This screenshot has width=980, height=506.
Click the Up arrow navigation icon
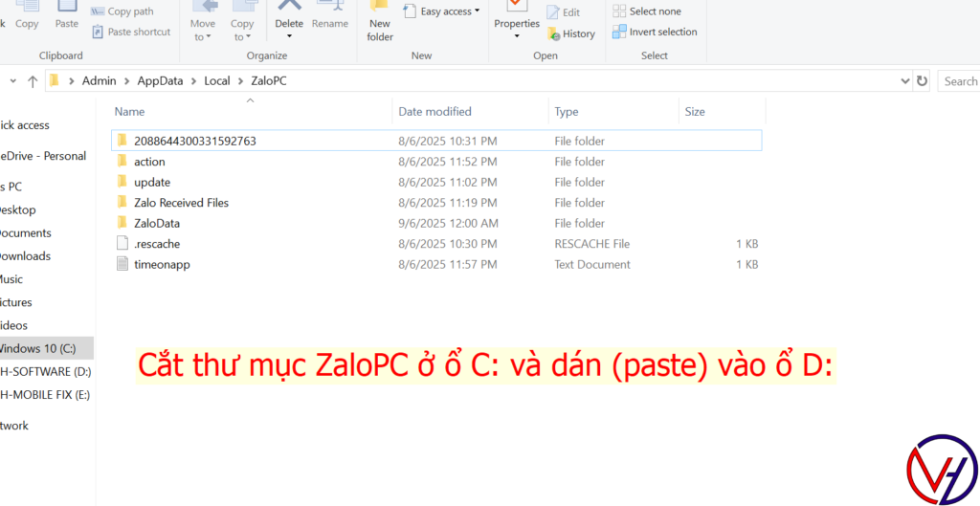pos(33,81)
